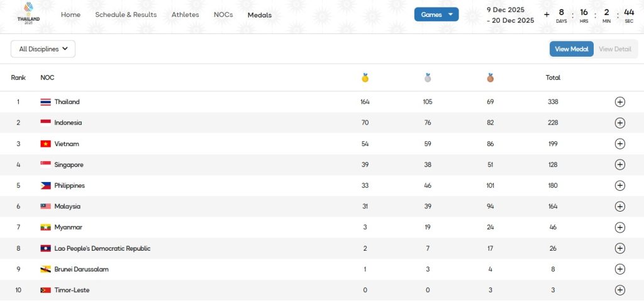Image resolution: width=644 pixels, height=303 pixels.
Task: Switch to View Medal mode
Action: coord(571,49)
